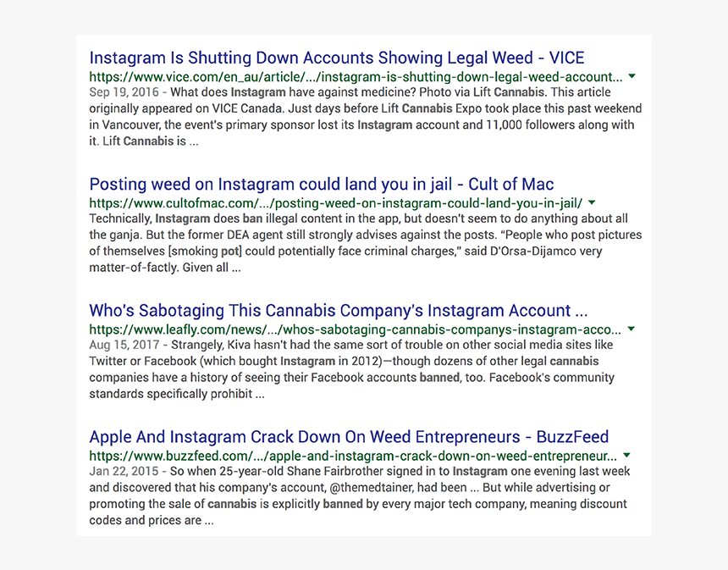Expand dropdown arrow beside the vice.com URL
Screen dimensions: 728x570
point(631,76)
